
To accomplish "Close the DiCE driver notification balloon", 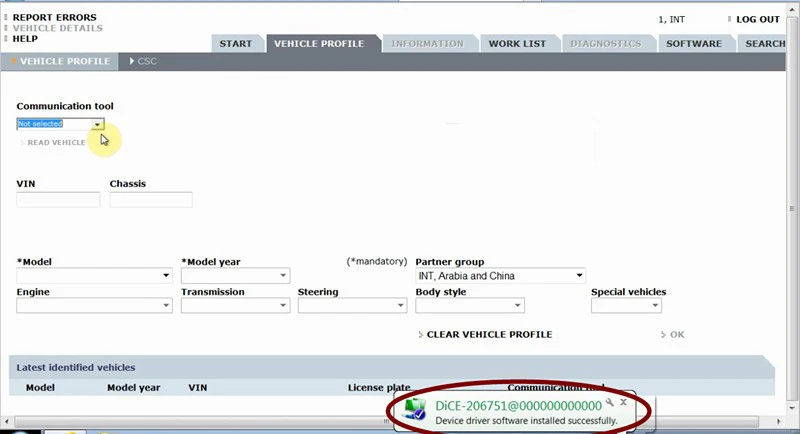I will 623,402.
